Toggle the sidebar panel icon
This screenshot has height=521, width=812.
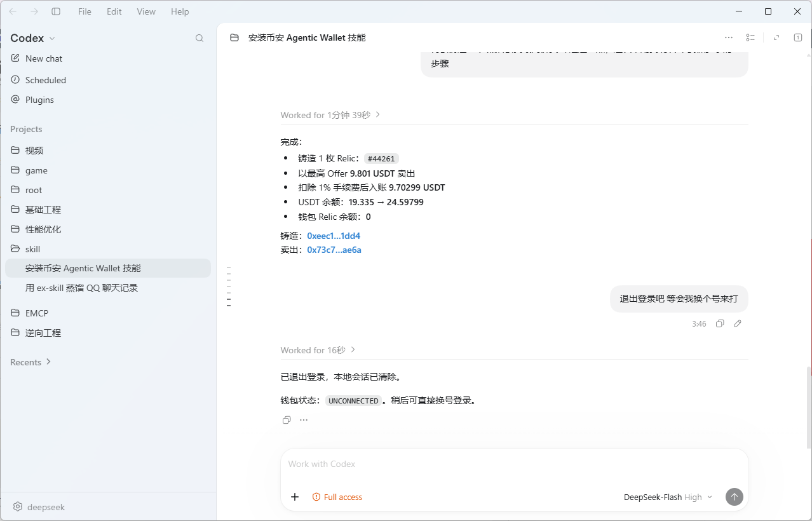[56, 11]
